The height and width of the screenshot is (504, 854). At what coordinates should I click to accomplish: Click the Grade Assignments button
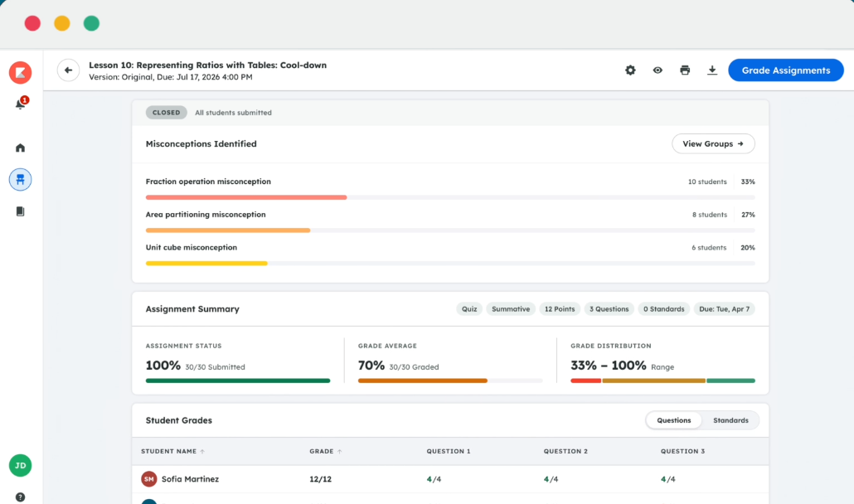786,70
